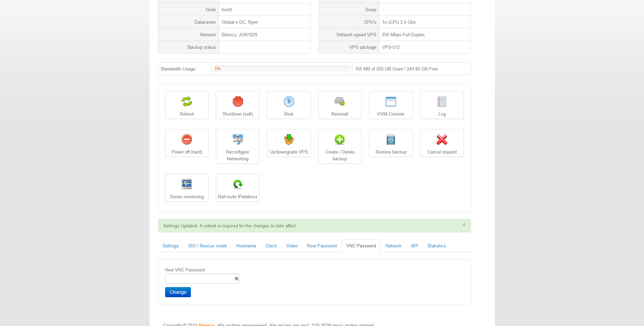Focus the New VNC Password field
The height and width of the screenshot is (326, 644).
click(x=199, y=279)
